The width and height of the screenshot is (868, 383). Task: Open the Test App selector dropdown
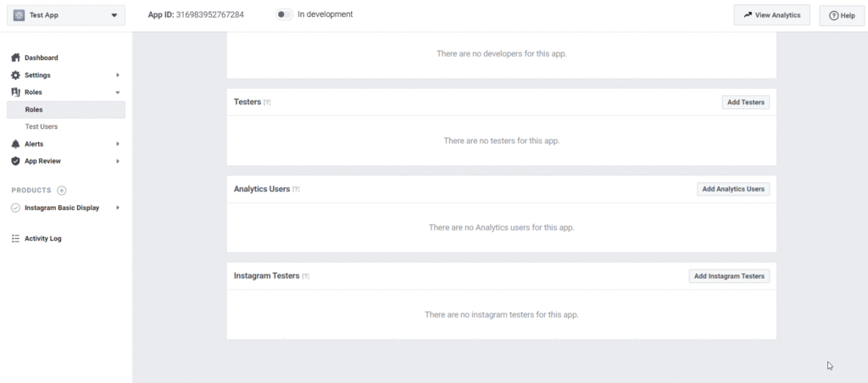pos(66,15)
